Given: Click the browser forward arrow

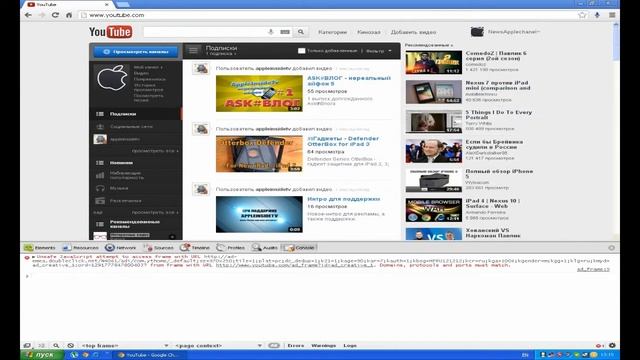Looking at the screenshot, I should (42, 15).
